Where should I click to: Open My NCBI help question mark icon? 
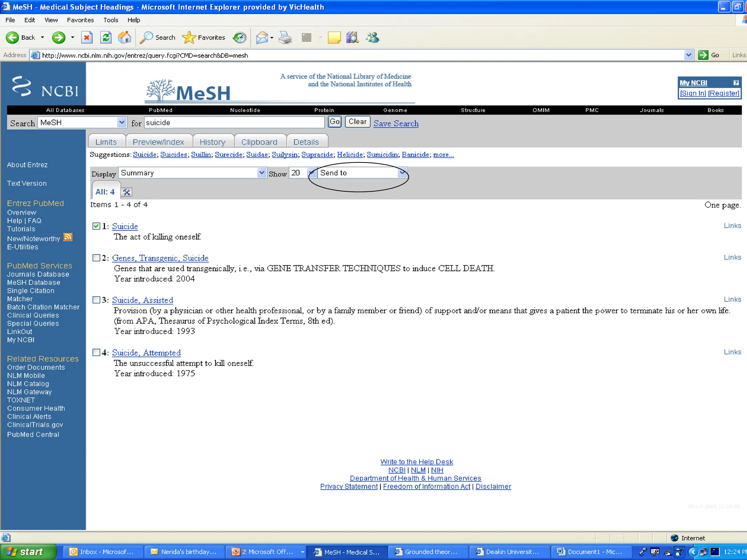[736, 83]
